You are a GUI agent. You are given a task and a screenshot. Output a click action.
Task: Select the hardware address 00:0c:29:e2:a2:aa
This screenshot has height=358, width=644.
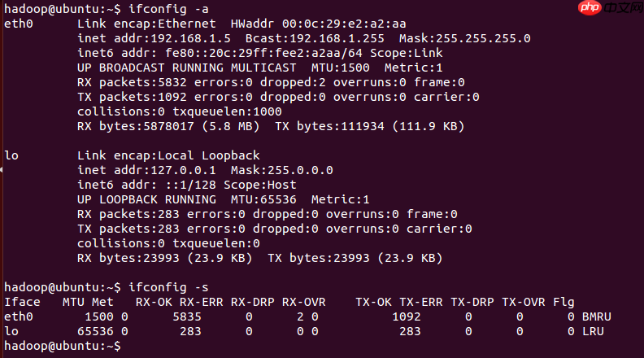344,24
